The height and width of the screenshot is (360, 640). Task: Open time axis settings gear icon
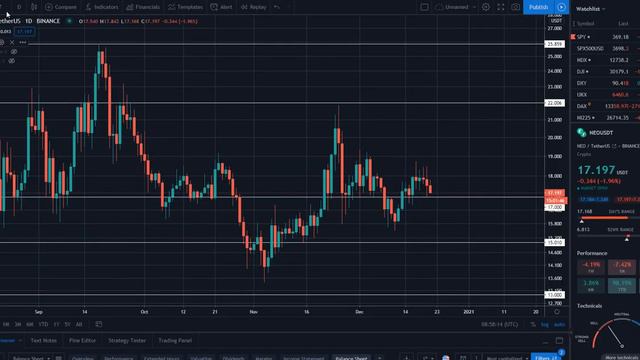(557, 311)
